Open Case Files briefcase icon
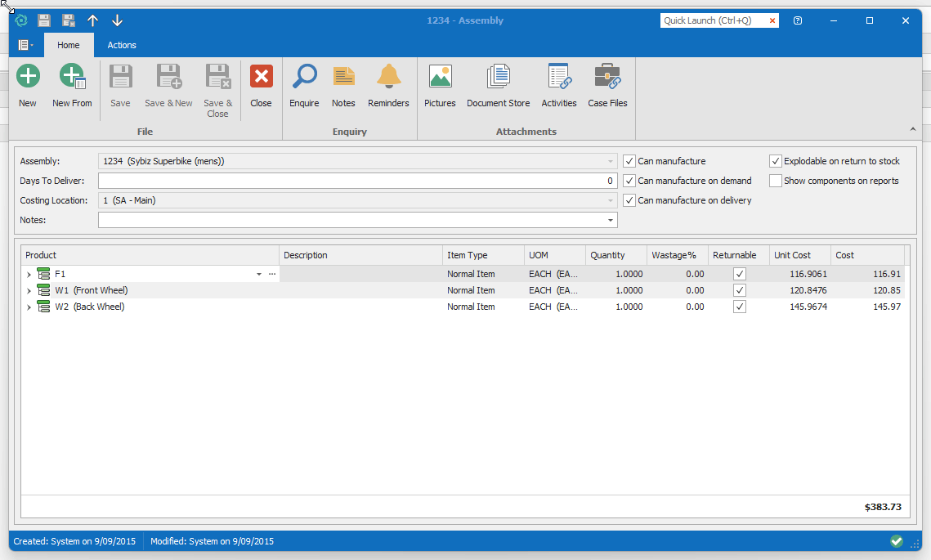This screenshot has height=560, width=931. [x=607, y=78]
